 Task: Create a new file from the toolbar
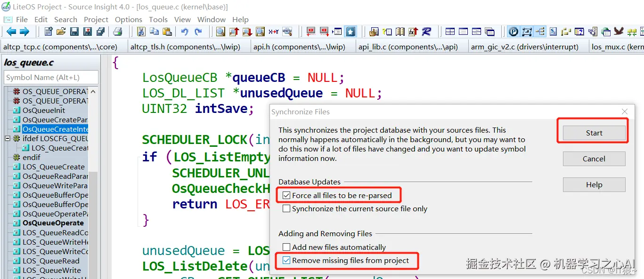pos(49,32)
